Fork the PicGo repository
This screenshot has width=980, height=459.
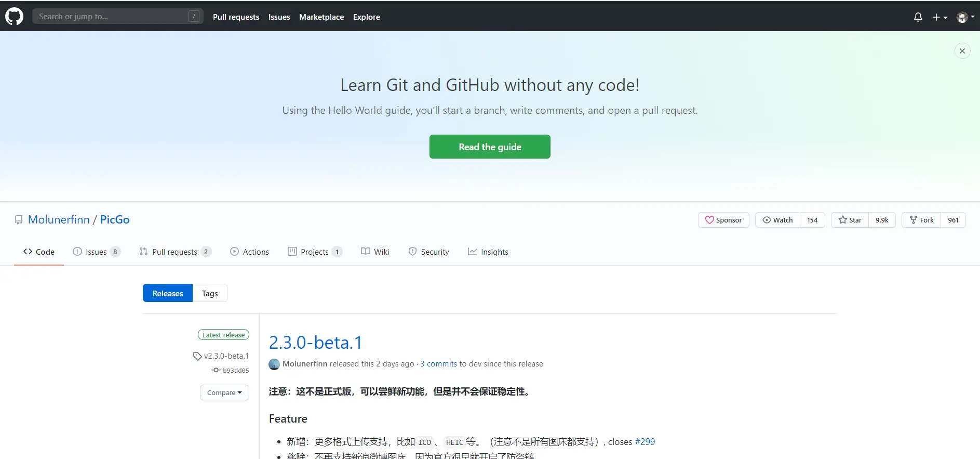click(921, 220)
